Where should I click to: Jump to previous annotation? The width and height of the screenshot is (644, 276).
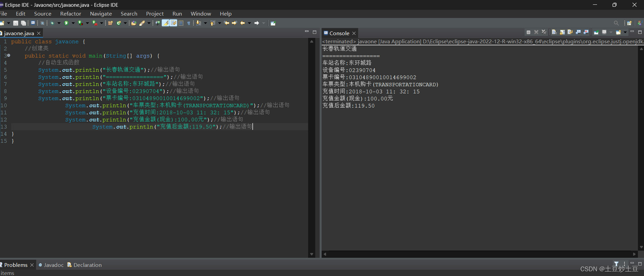tap(212, 23)
